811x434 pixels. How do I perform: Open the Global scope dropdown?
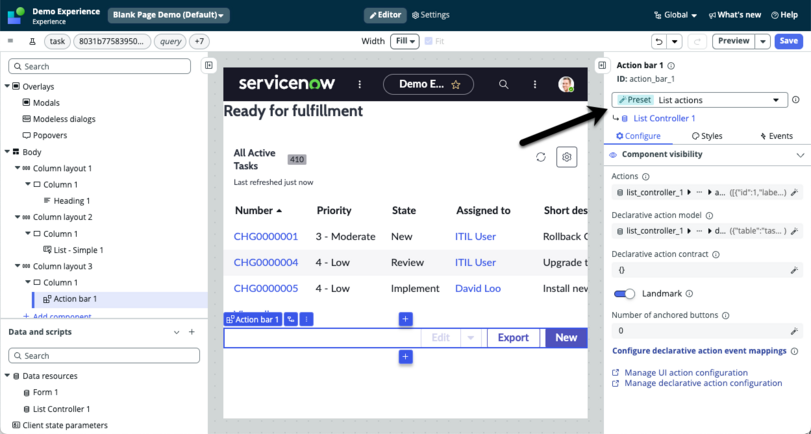click(x=675, y=15)
